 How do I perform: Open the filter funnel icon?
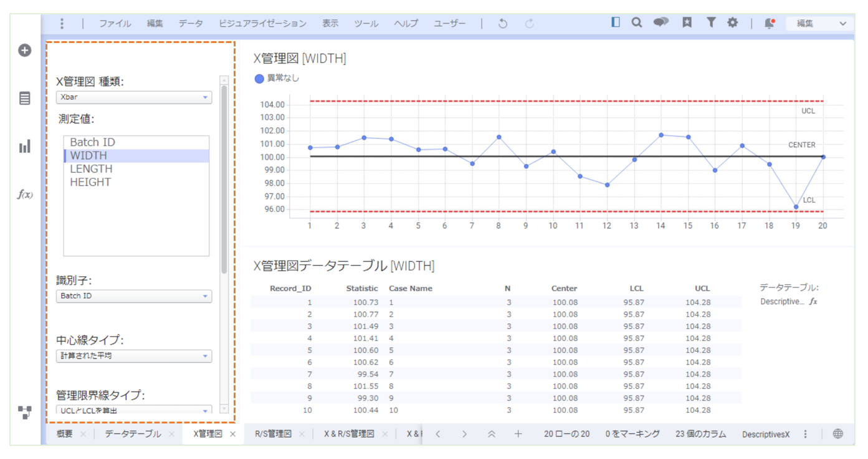[710, 23]
